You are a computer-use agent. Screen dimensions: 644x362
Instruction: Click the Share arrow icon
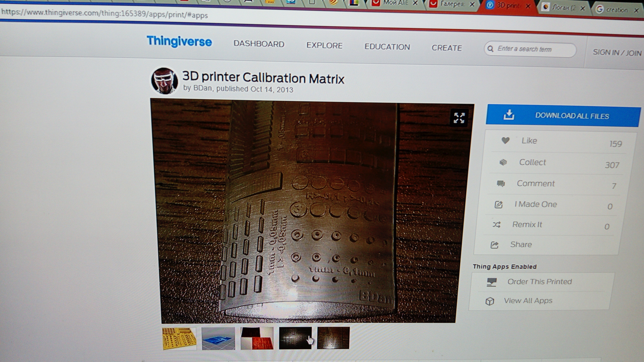[x=494, y=245]
